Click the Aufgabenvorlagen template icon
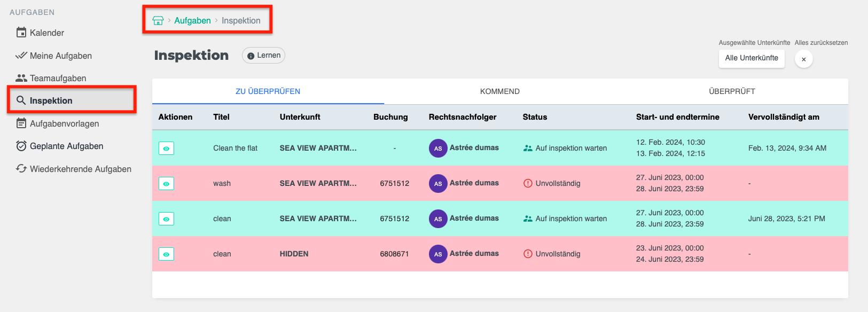 (21, 123)
